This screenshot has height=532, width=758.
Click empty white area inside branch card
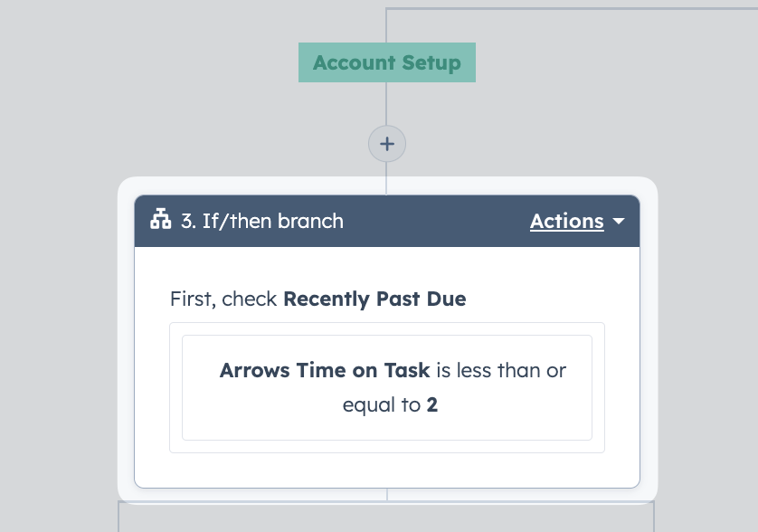(387, 470)
